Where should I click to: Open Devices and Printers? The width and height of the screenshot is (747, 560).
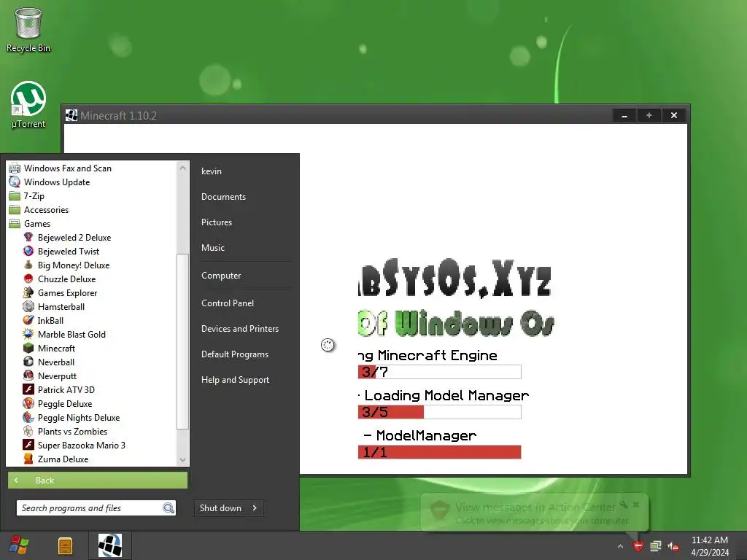click(x=240, y=329)
